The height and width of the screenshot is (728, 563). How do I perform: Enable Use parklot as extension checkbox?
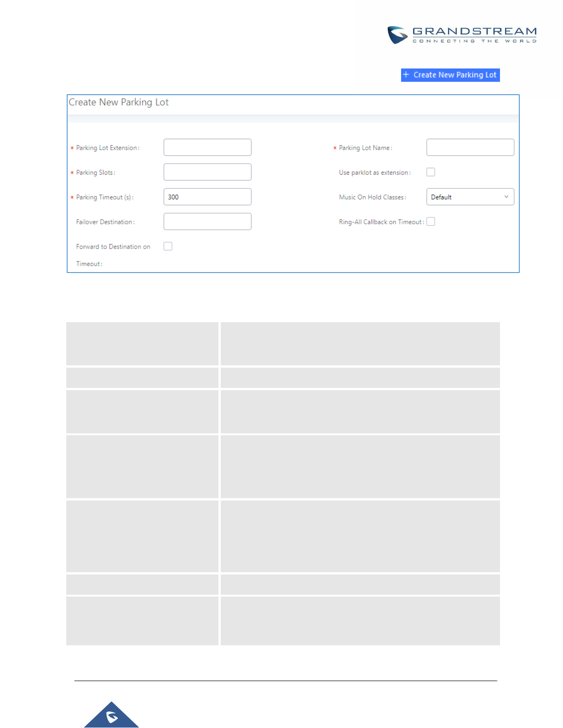coord(431,172)
